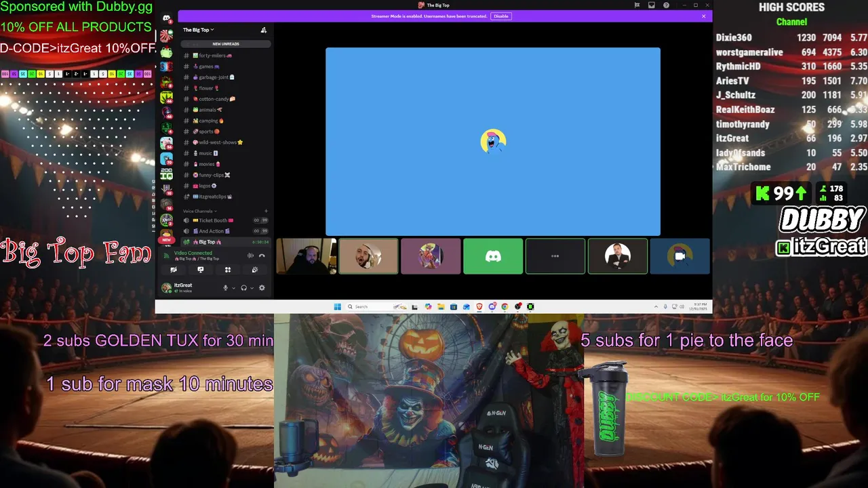Open the games text channel
Screen dimensions: 868x488
coord(226,66)
